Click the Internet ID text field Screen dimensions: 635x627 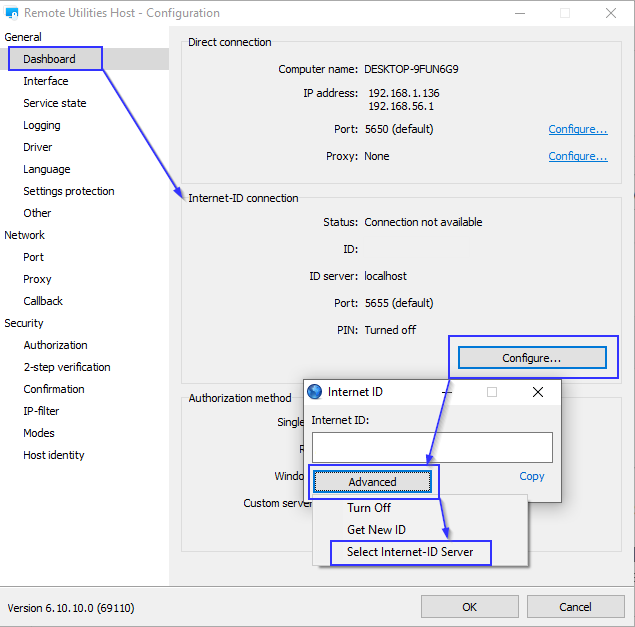(x=432, y=447)
